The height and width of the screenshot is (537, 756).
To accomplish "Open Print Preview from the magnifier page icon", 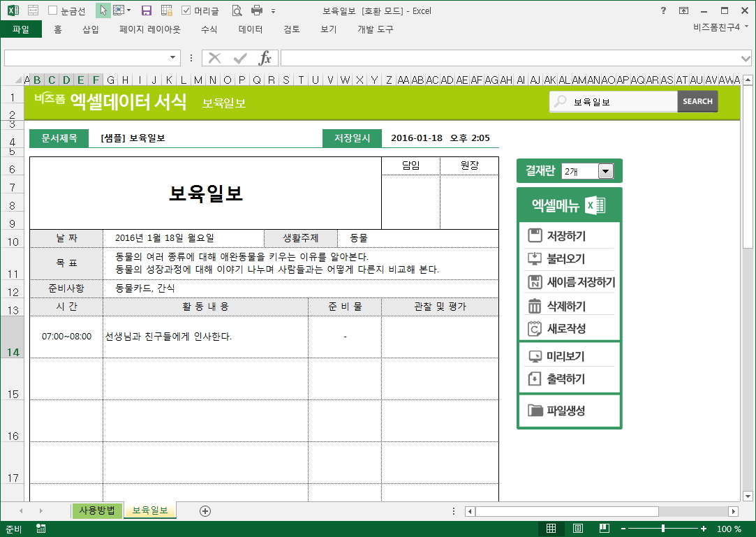I will [x=237, y=10].
